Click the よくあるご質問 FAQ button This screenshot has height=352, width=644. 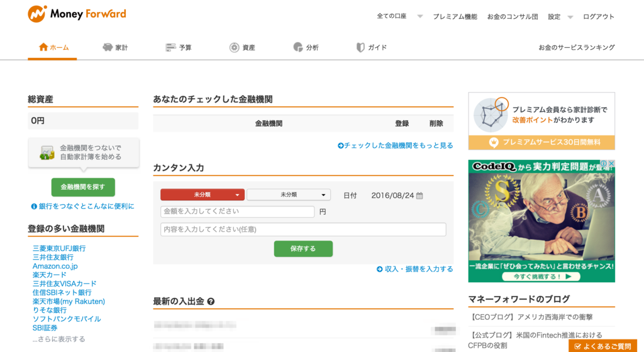tap(602, 346)
